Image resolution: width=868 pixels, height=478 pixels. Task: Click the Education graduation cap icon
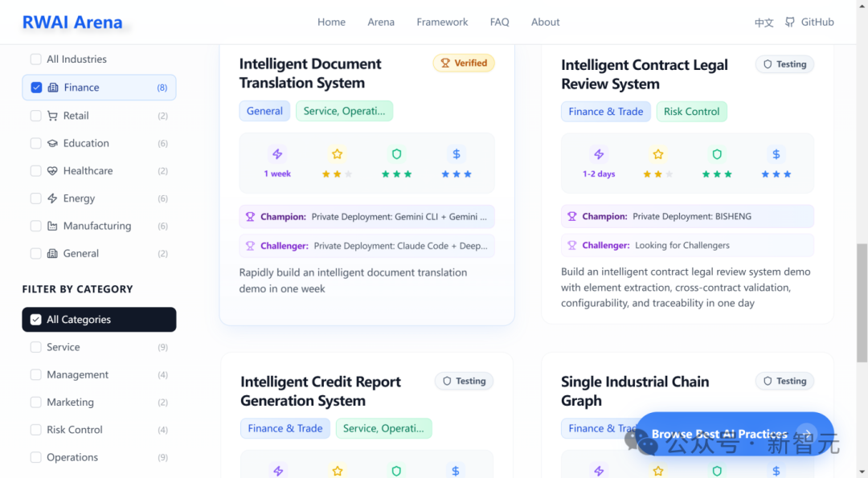52,143
